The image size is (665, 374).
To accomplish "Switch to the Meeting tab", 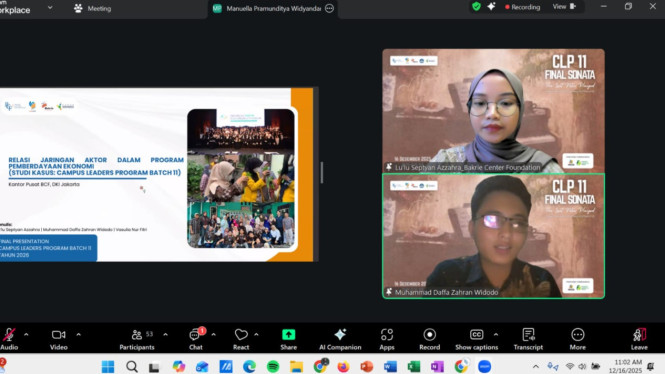I will tap(92, 8).
